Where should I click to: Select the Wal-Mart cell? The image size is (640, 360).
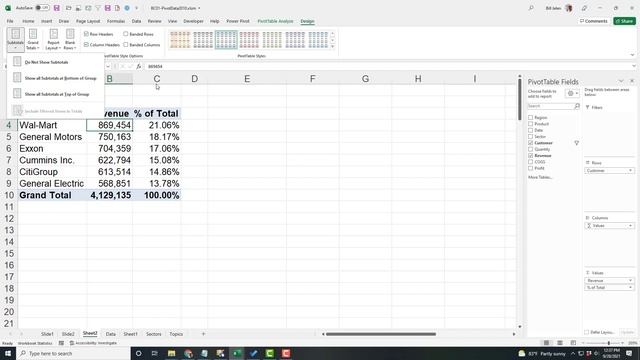52,125
